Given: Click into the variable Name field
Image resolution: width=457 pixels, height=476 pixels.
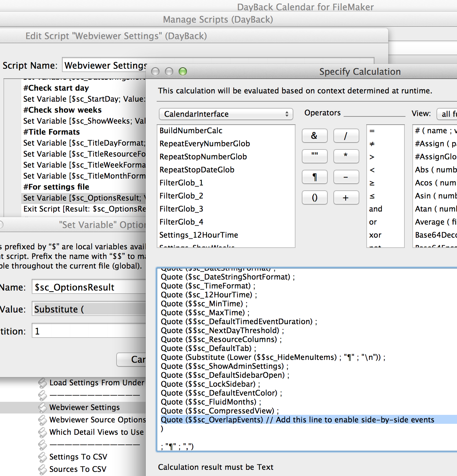Looking at the screenshot, I should click(89, 287).
